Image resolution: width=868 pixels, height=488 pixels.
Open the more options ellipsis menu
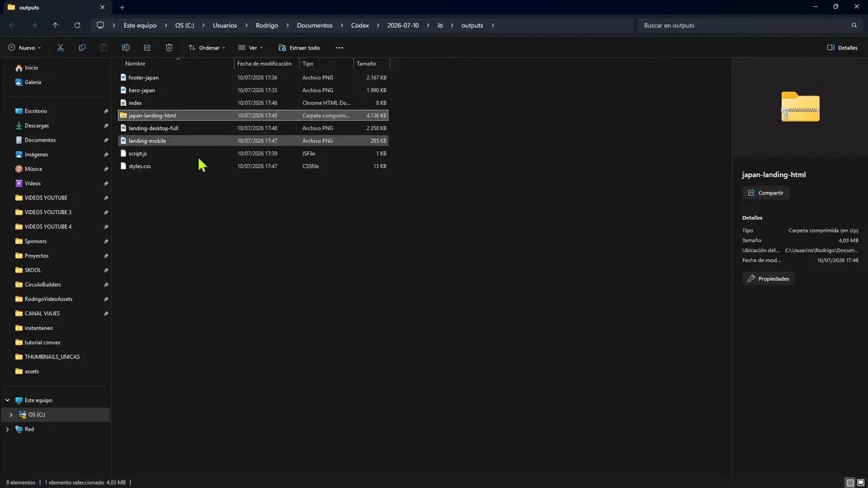coord(339,47)
